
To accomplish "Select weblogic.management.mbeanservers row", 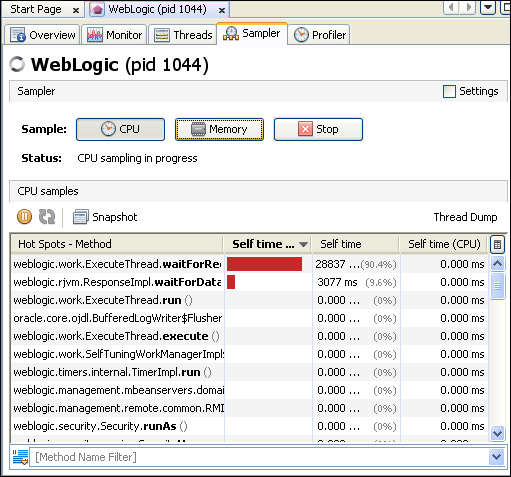I will 250,390.
